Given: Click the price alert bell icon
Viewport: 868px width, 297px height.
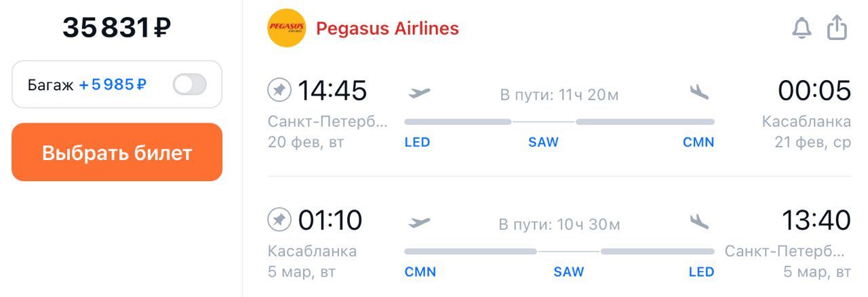Looking at the screenshot, I should pos(802,28).
